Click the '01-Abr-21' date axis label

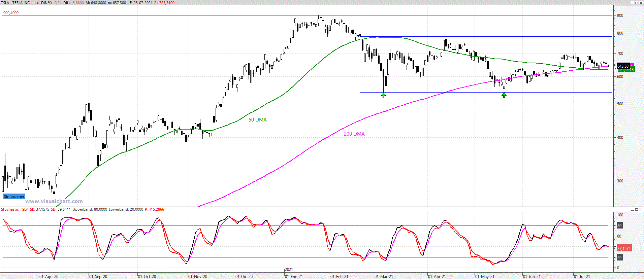437,277
